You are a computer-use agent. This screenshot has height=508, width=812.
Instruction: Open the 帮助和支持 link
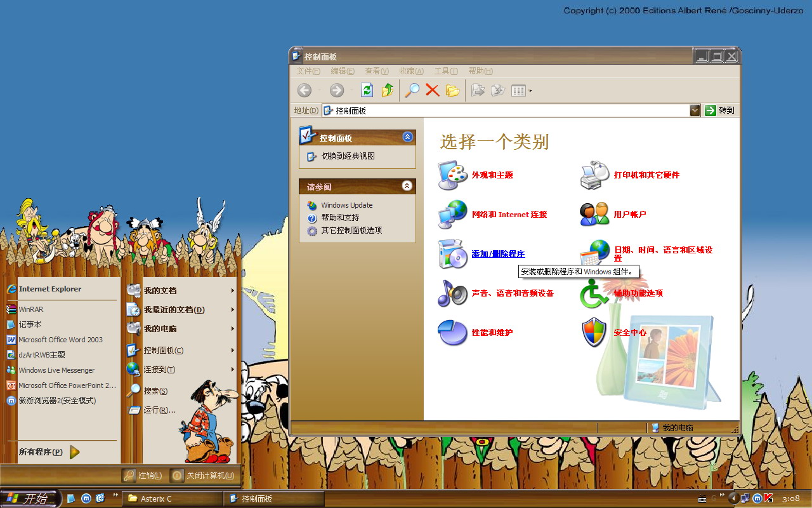click(x=340, y=218)
